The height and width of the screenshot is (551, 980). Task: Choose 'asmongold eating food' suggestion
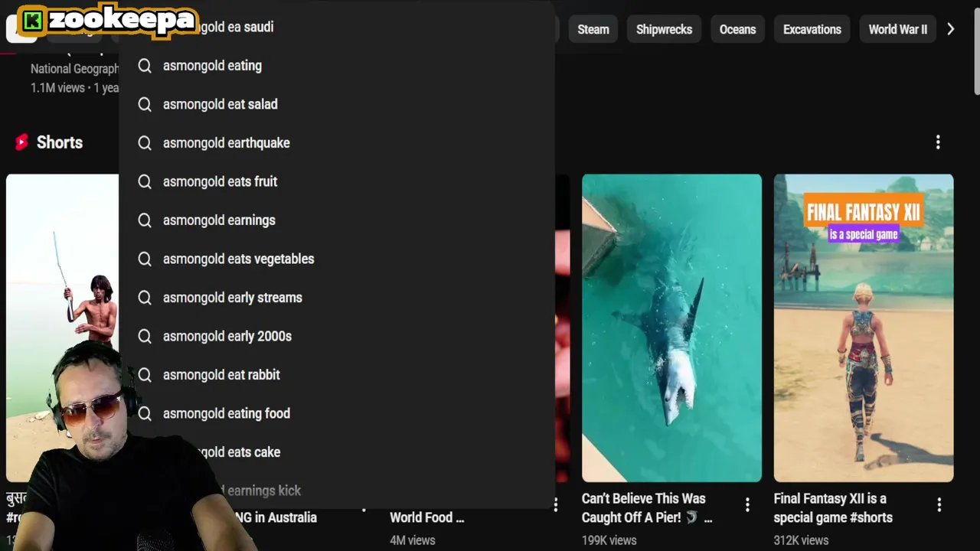(x=337, y=413)
